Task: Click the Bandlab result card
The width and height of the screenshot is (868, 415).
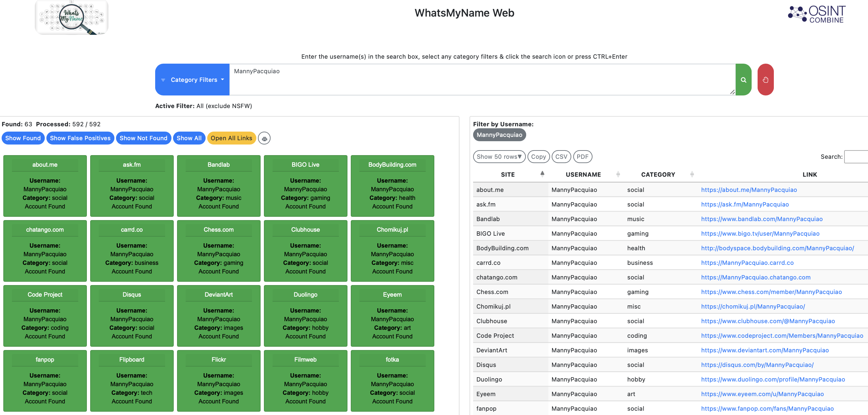Action: pyautogui.click(x=219, y=186)
